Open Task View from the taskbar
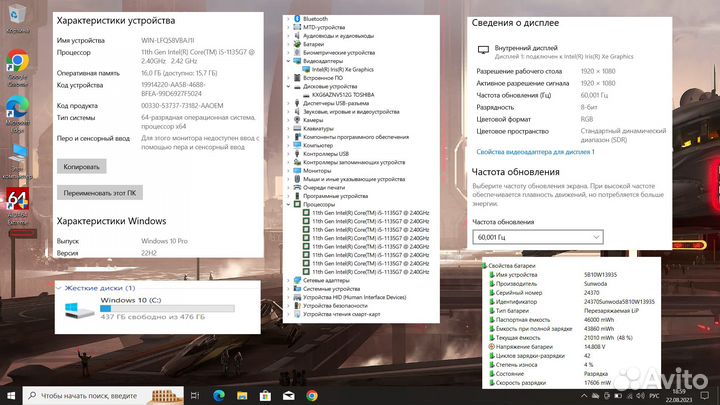The image size is (720, 405). [x=195, y=395]
